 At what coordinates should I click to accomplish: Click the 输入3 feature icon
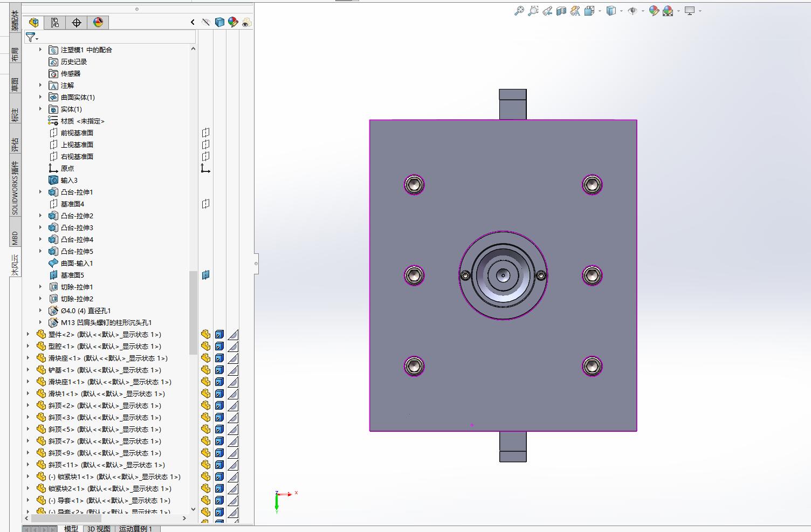click(x=53, y=180)
